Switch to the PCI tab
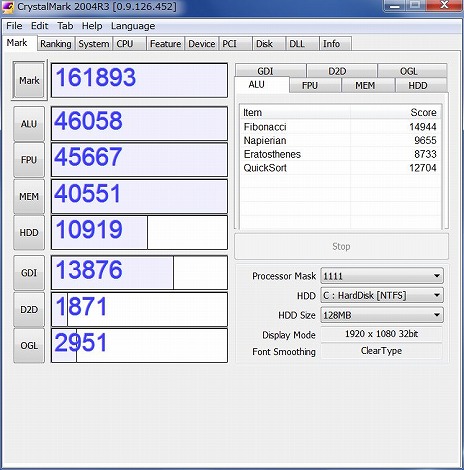This screenshot has height=470, width=464. (235, 44)
